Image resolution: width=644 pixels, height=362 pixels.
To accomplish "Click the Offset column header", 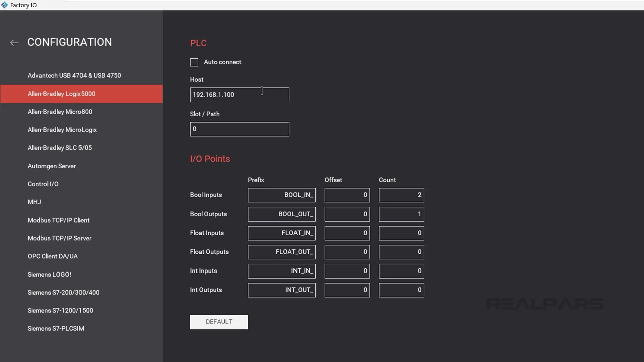I will coord(333,180).
